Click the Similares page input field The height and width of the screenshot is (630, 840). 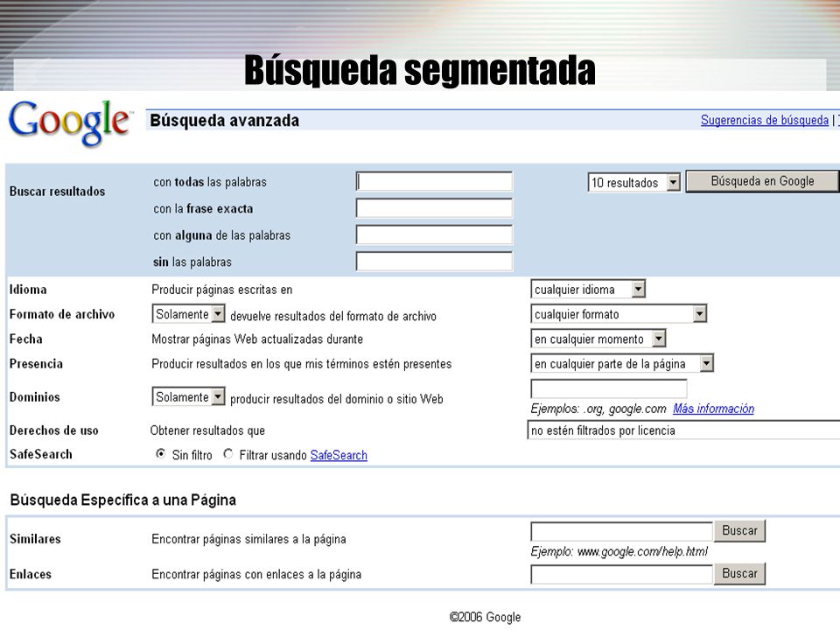pyautogui.click(x=621, y=531)
